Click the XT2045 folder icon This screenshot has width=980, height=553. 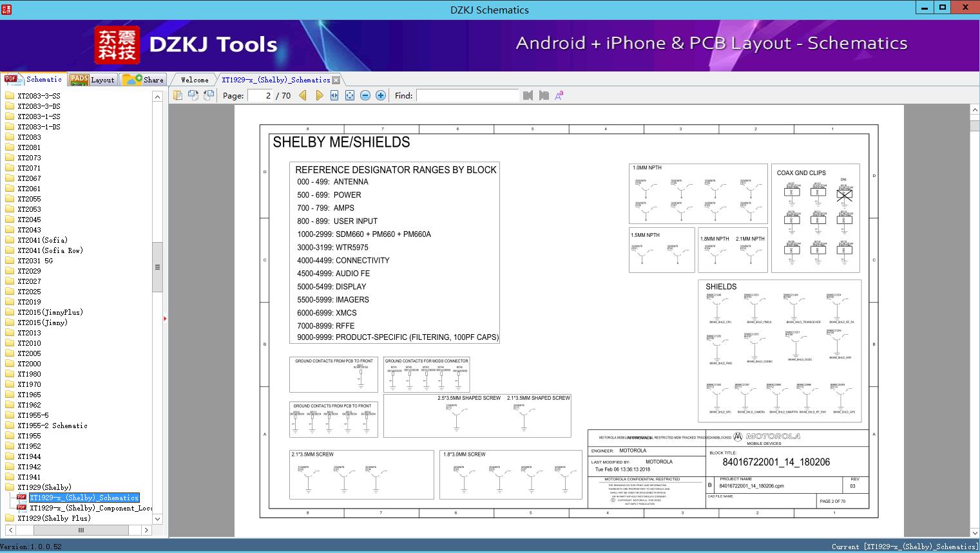click(x=10, y=220)
